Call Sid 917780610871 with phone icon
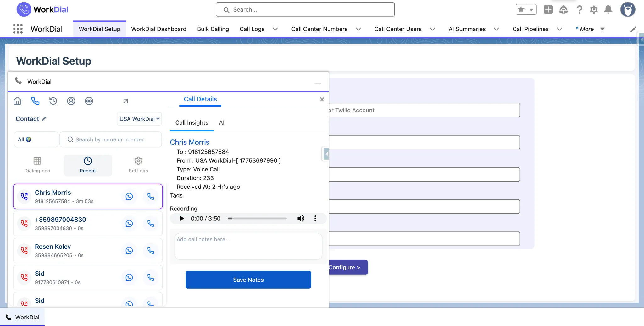The image size is (644, 326). [151, 278]
